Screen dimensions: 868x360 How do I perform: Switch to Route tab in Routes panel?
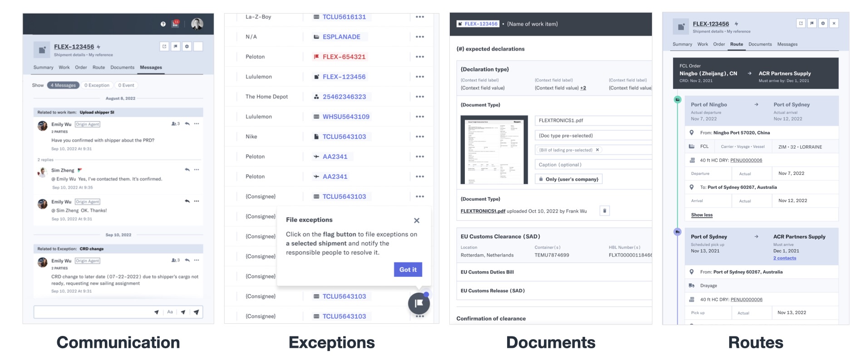[x=736, y=44]
